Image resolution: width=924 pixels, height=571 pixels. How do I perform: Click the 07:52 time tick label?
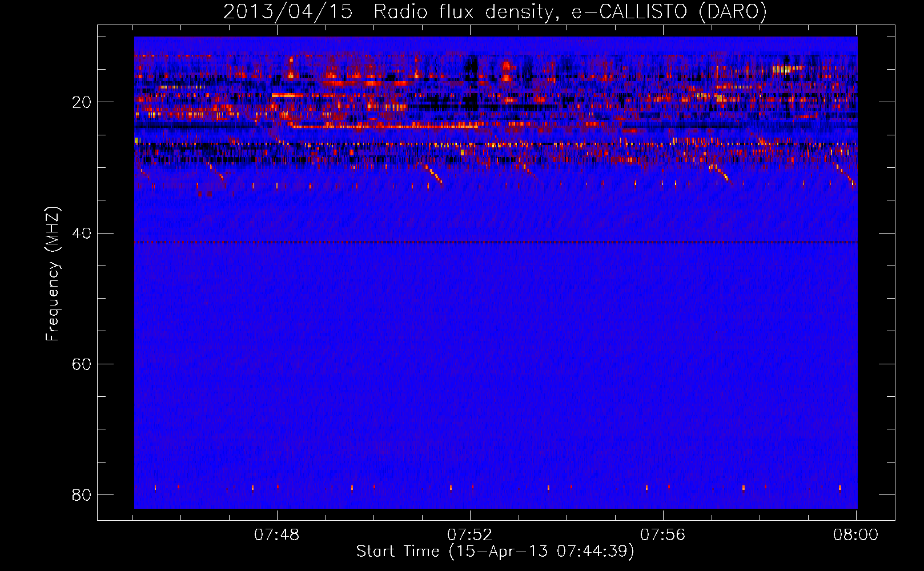coord(470,535)
